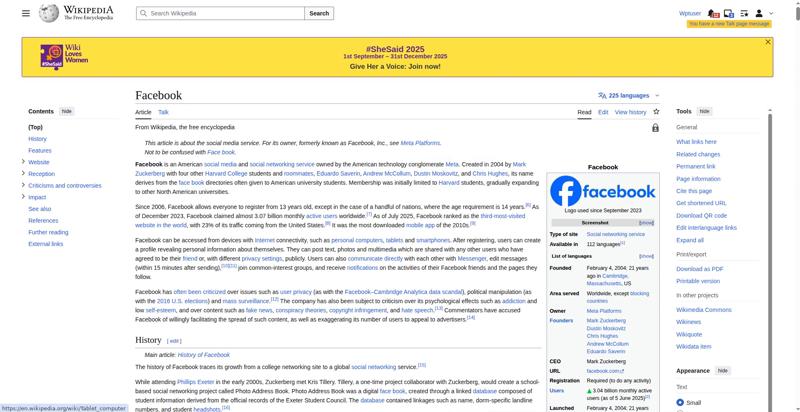
Task: Open the hamburger main menu
Action: click(27, 14)
